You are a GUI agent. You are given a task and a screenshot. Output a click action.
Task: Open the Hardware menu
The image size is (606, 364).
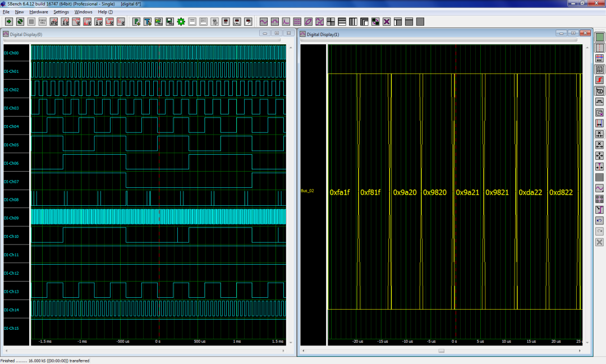(x=38, y=11)
